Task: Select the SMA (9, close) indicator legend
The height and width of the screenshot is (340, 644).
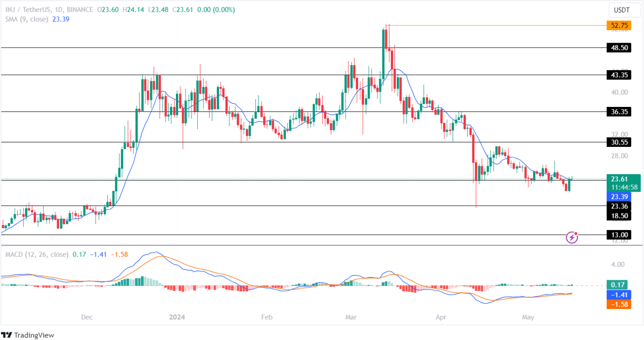Action: point(27,19)
